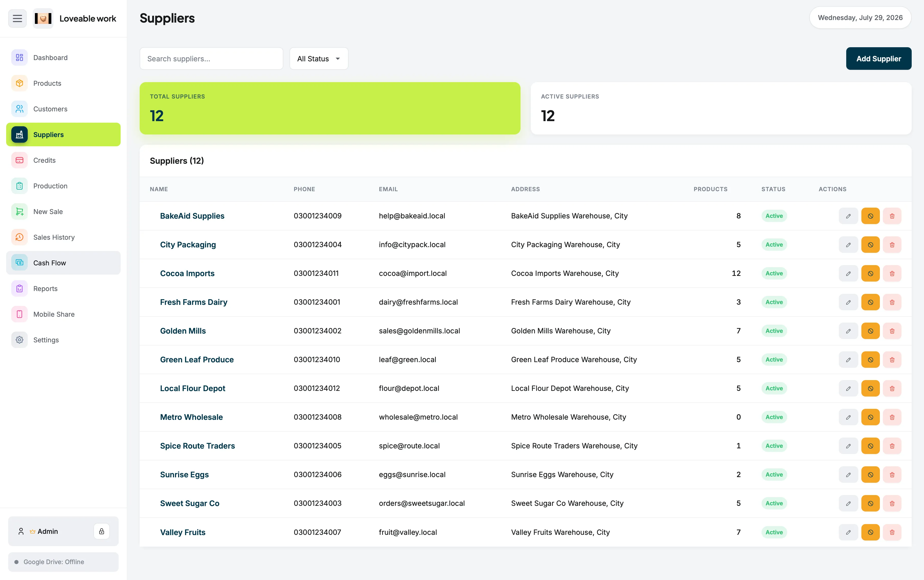Open Sales History
This screenshot has height=580, width=924.
click(x=63, y=237)
